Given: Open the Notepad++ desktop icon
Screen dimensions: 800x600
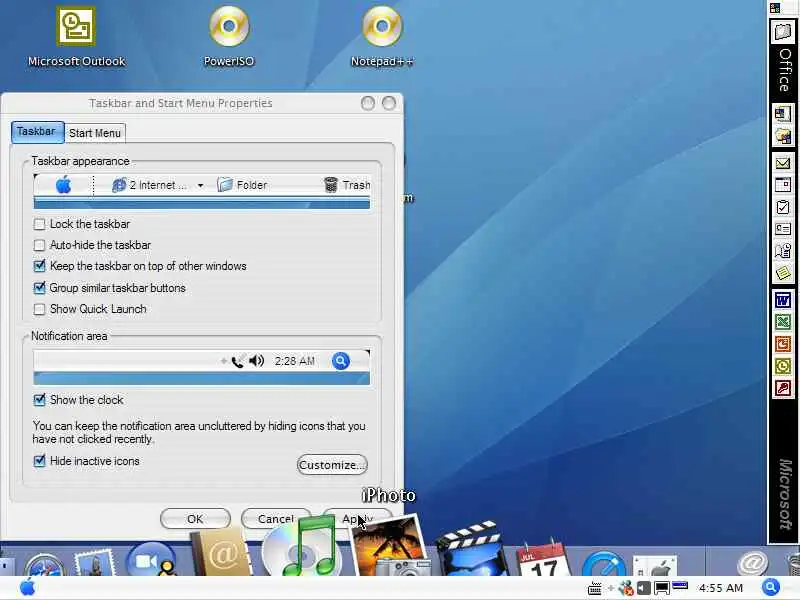Looking at the screenshot, I should point(382,37).
